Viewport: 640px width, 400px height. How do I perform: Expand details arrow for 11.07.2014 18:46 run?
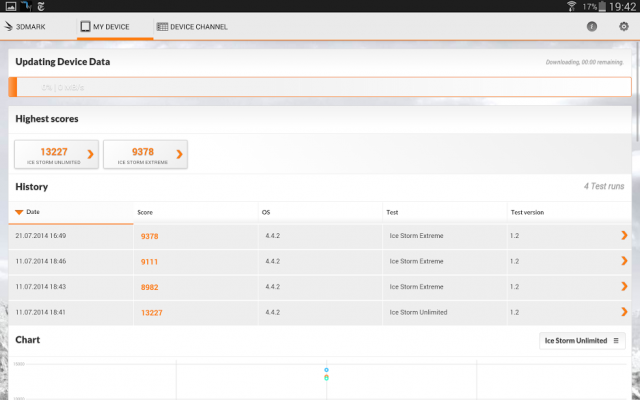(x=624, y=261)
